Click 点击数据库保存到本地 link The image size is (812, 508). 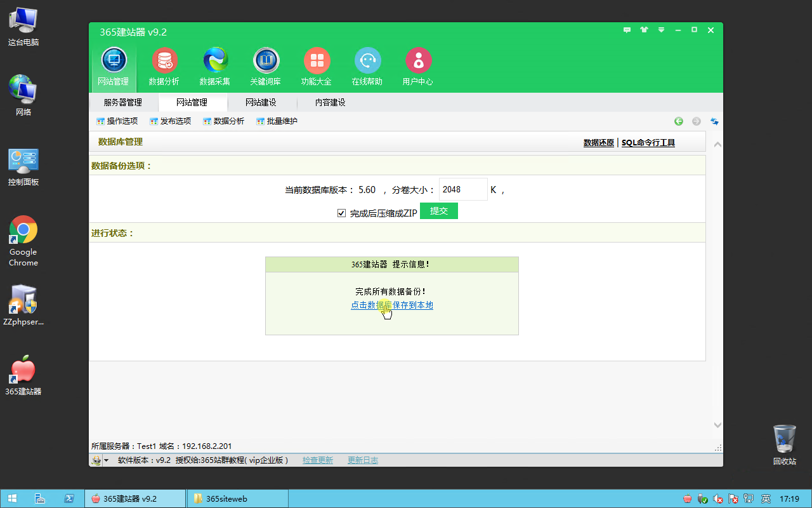point(392,305)
